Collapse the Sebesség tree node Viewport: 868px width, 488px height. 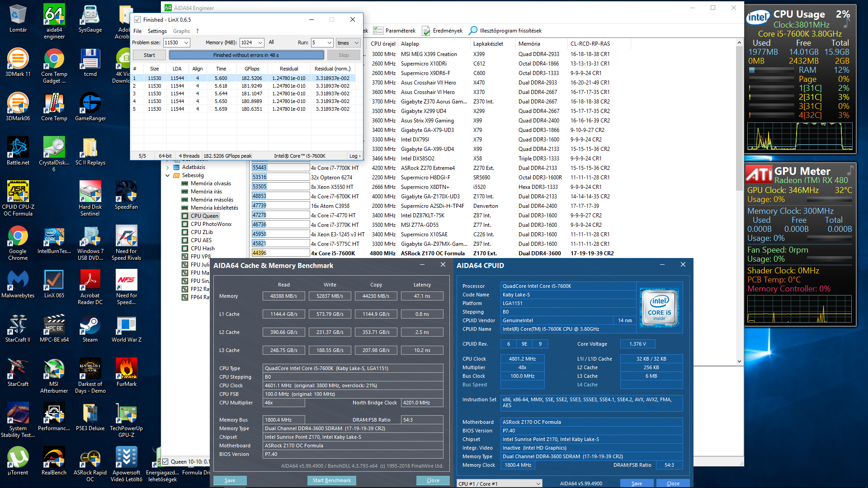pyautogui.click(x=168, y=175)
